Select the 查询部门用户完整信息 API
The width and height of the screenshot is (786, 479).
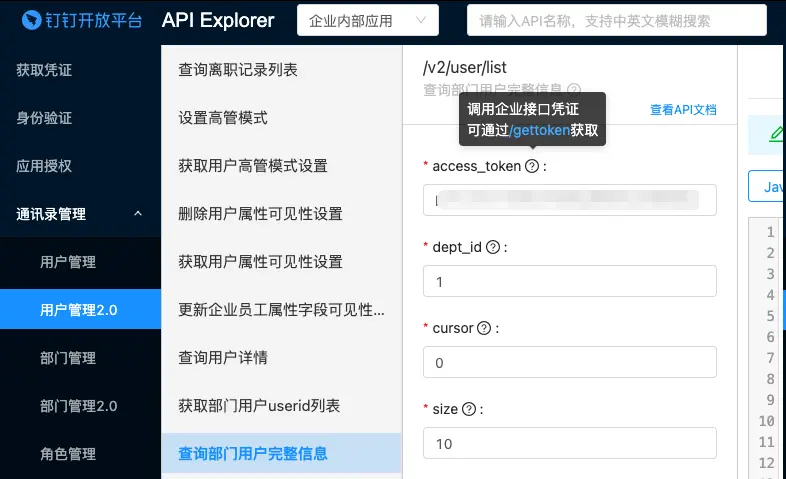[x=281, y=453]
